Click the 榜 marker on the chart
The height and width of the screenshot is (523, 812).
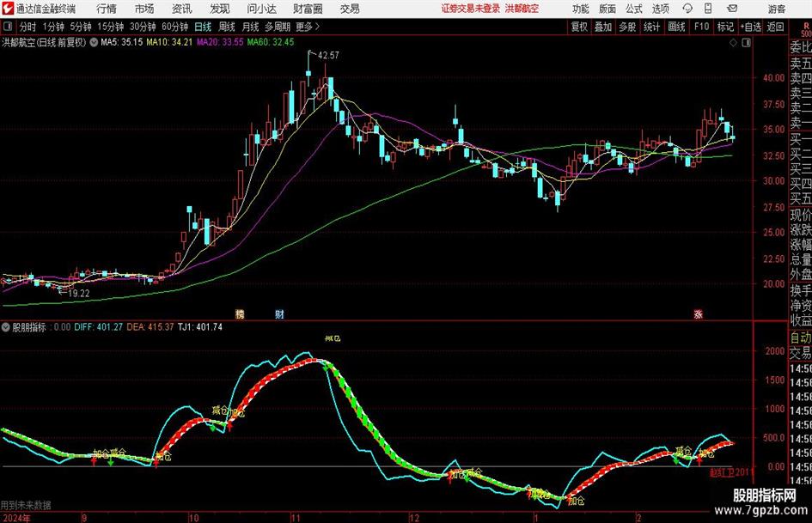coord(240,313)
